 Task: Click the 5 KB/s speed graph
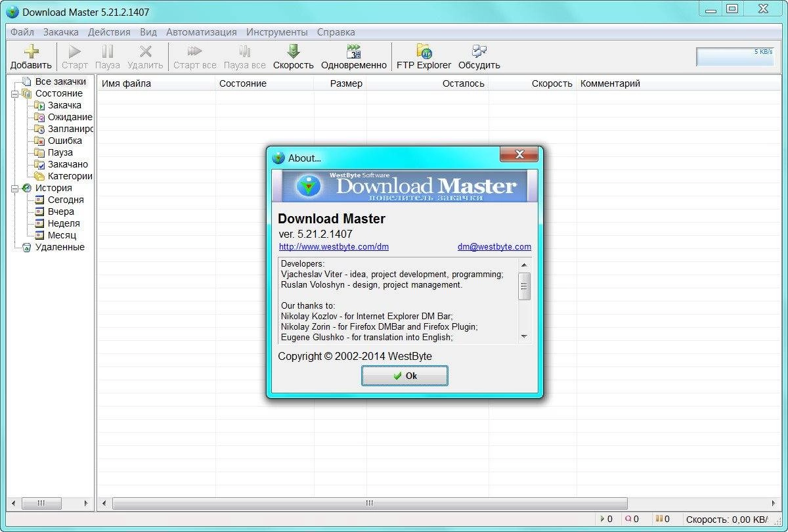tap(735, 56)
